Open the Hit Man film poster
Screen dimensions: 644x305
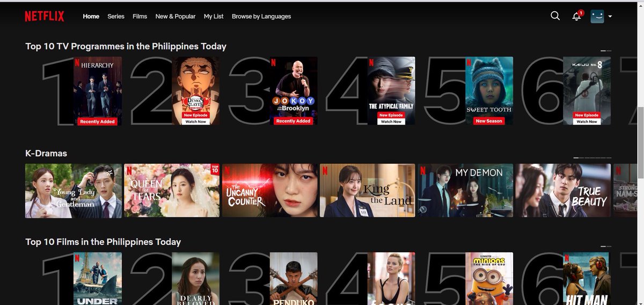pos(587,279)
